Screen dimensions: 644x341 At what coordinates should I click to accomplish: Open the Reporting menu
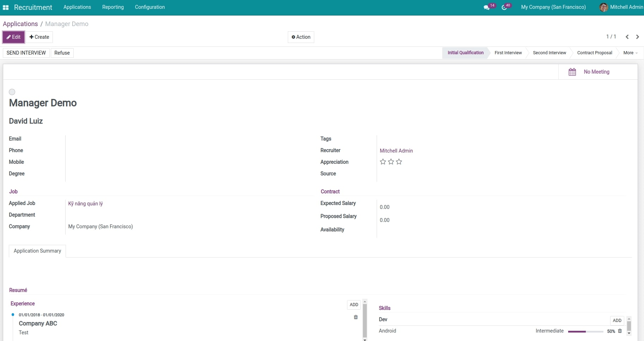[113, 7]
